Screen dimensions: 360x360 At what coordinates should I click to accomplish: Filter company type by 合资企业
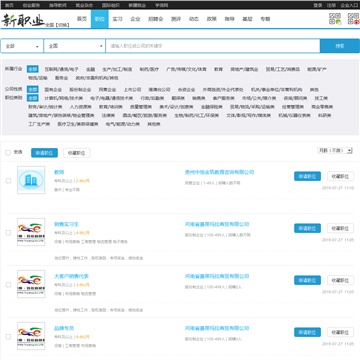point(186,90)
